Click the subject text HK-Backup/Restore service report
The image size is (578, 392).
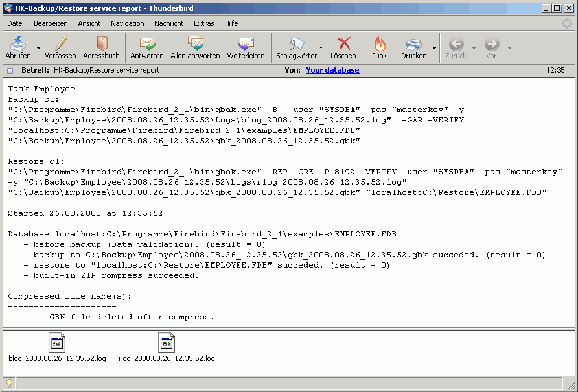(106, 70)
